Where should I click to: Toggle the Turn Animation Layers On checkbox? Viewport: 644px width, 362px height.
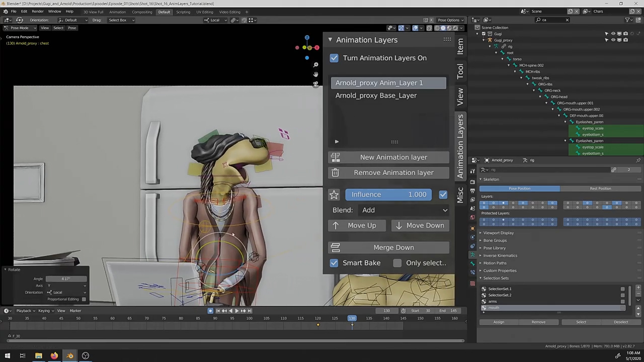(334, 58)
